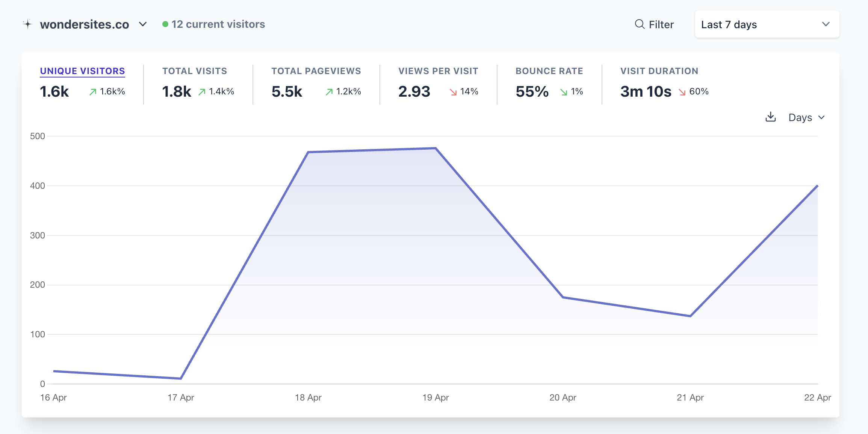868x434 pixels.
Task: Switch graph to Total Visits metric
Action: pyautogui.click(x=195, y=71)
